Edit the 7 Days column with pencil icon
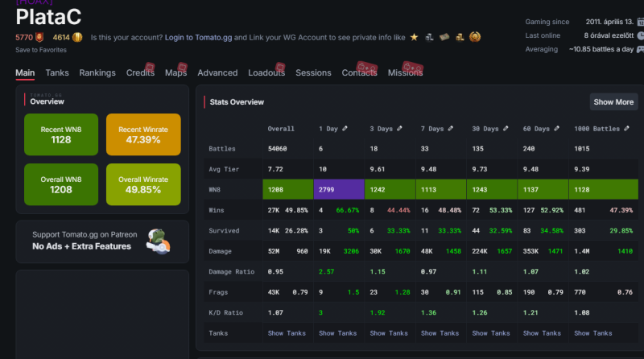The height and width of the screenshot is (359, 644). tap(451, 129)
